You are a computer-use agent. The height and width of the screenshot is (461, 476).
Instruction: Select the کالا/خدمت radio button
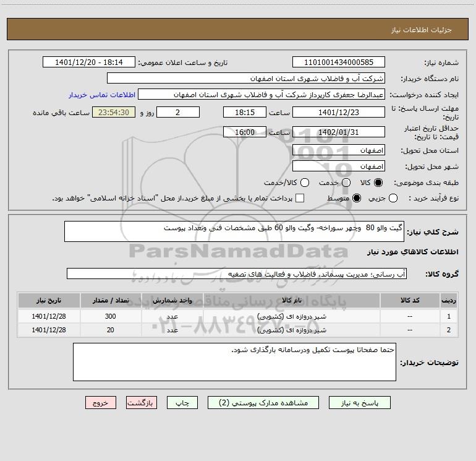pos(305,183)
